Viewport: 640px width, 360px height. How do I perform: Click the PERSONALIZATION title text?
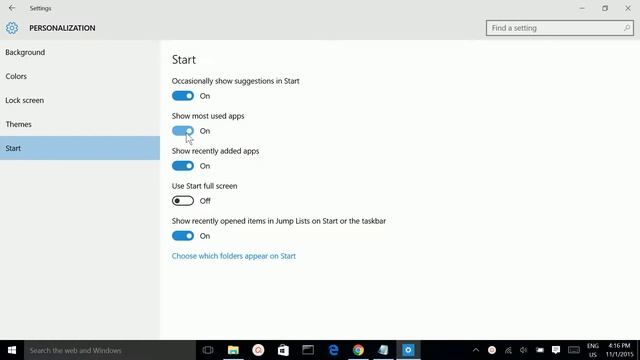(x=62, y=28)
